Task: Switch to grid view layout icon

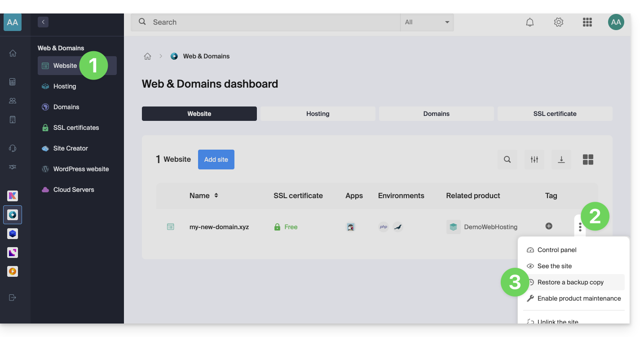Action: click(588, 160)
